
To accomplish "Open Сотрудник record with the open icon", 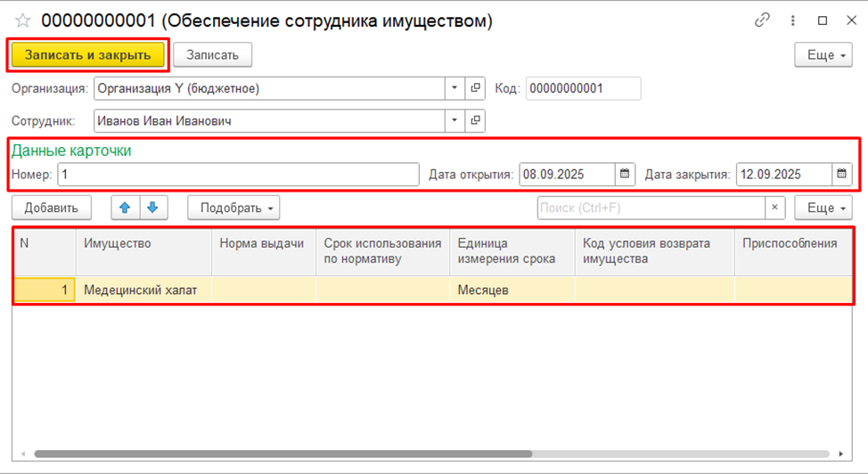I will coord(475,120).
